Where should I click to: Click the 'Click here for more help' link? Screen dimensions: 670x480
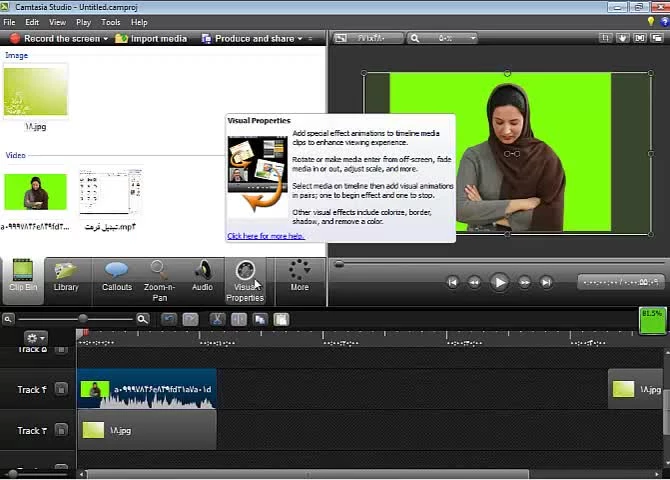(266, 236)
